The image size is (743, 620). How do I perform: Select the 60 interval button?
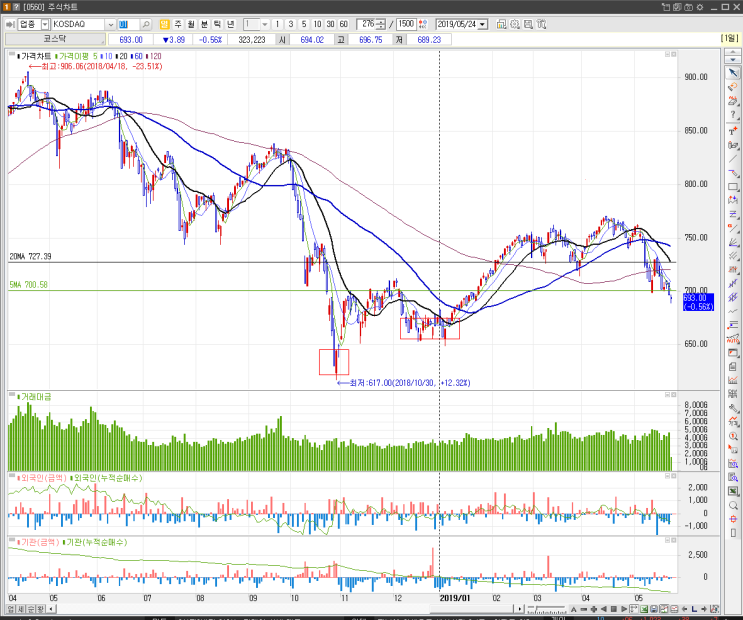click(x=344, y=24)
